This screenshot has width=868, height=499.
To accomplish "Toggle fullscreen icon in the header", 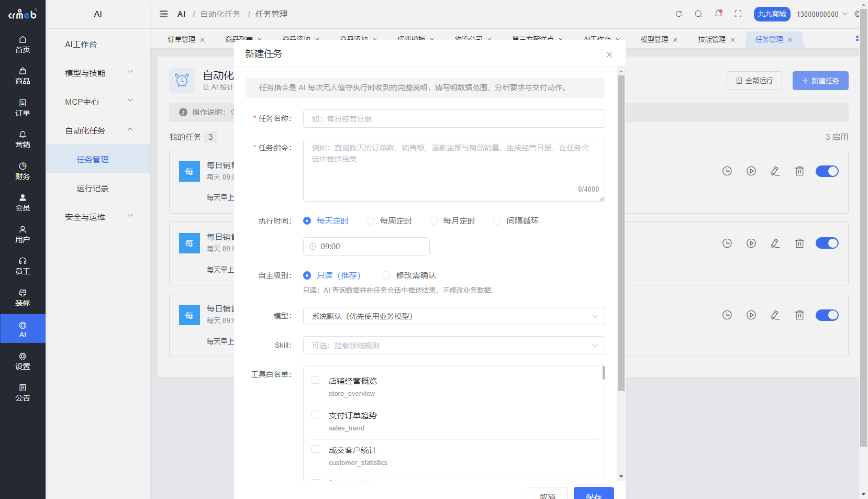I will [x=738, y=14].
